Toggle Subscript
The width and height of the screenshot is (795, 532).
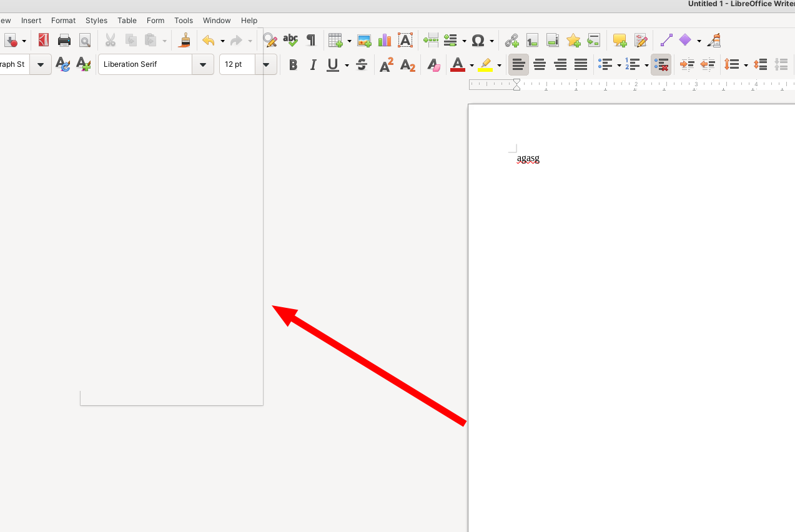tap(407, 64)
